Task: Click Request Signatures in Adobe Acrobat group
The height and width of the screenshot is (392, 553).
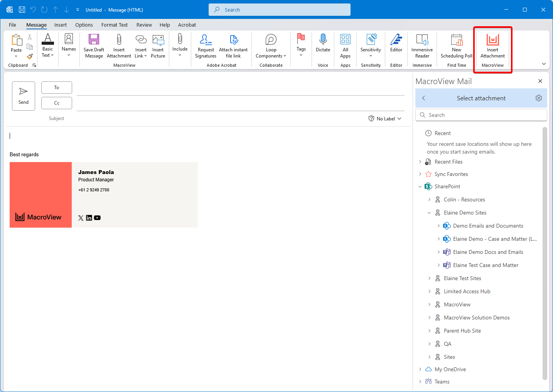Action: click(206, 46)
